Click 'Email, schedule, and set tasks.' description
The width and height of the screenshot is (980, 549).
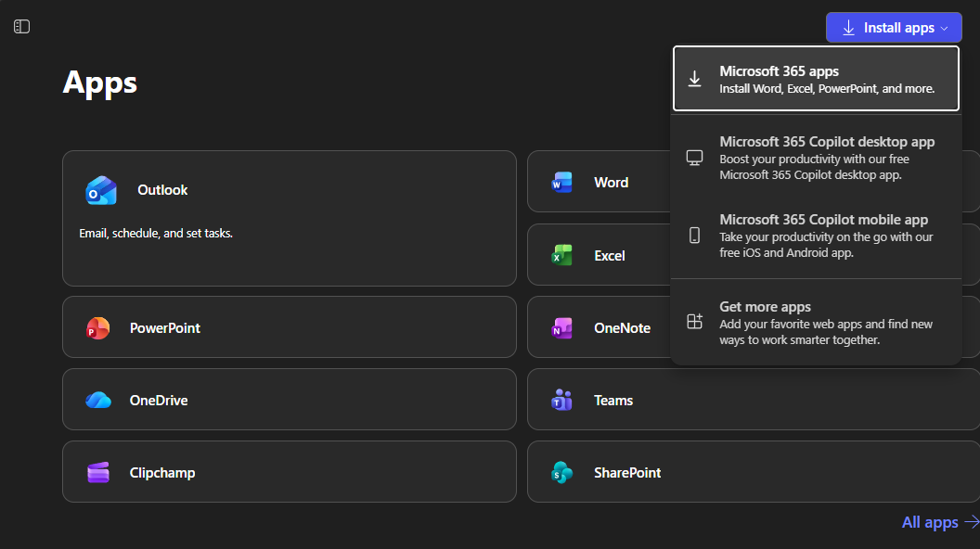(156, 234)
